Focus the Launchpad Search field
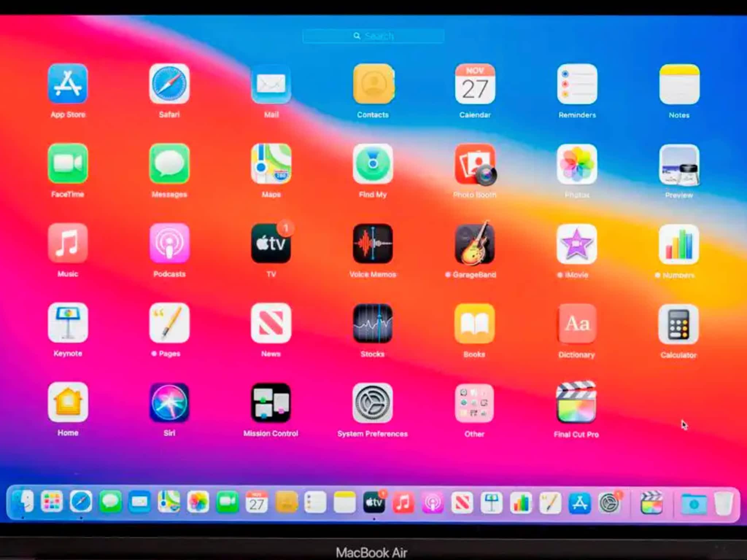 (x=373, y=36)
